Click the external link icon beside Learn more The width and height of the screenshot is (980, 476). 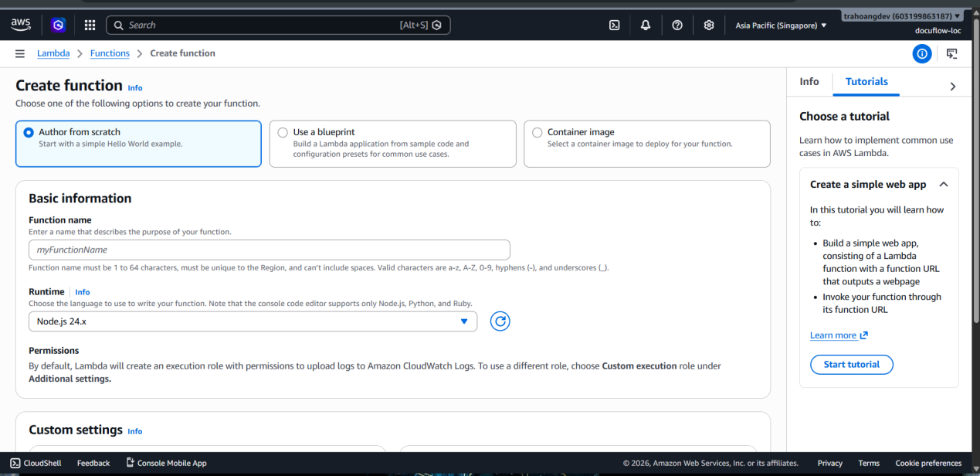(x=863, y=335)
